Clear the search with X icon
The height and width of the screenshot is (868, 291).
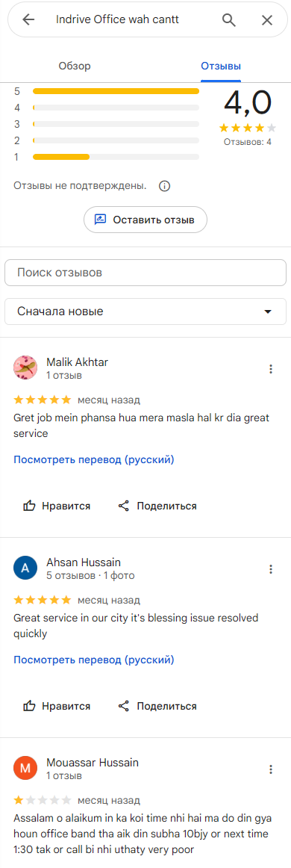pyautogui.click(x=266, y=20)
